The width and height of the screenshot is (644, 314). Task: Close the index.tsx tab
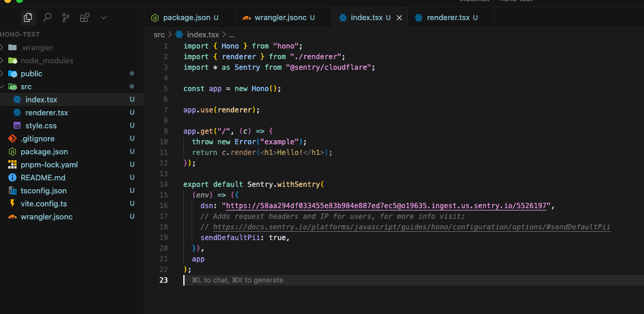[399, 18]
